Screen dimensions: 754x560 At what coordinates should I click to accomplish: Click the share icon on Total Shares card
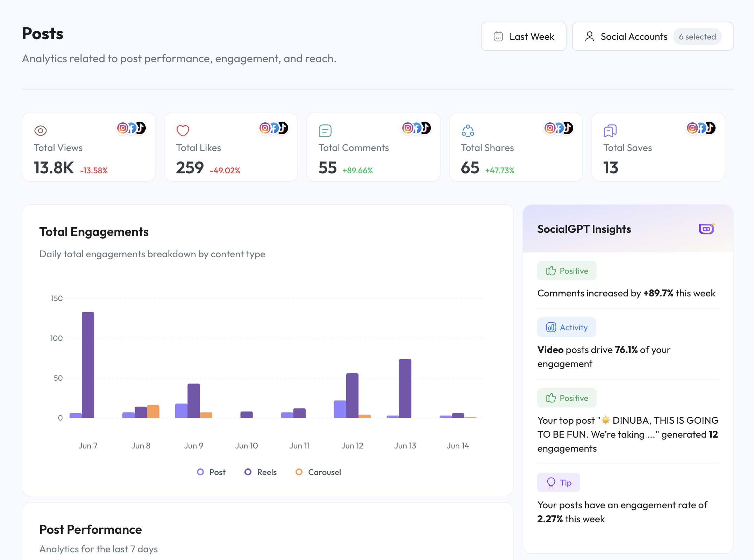tap(468, 131)
